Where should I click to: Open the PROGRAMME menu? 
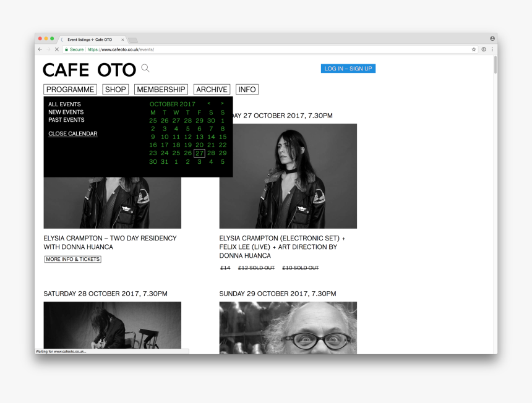[71, 90]
